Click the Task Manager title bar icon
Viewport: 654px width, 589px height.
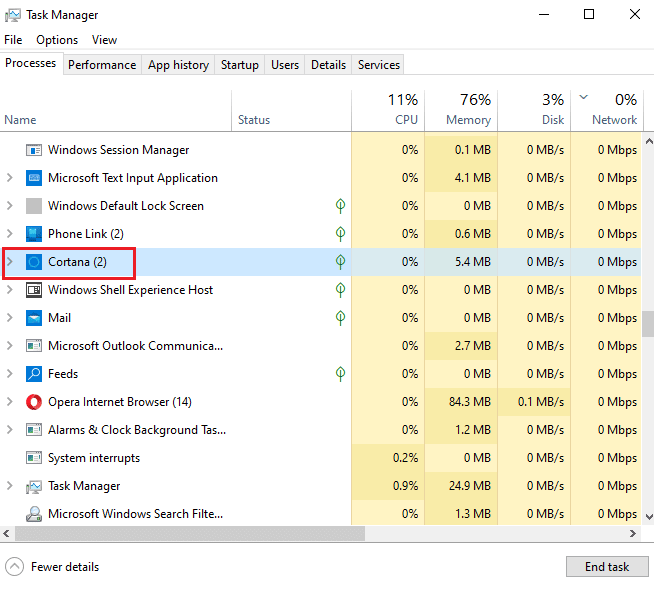13,15
